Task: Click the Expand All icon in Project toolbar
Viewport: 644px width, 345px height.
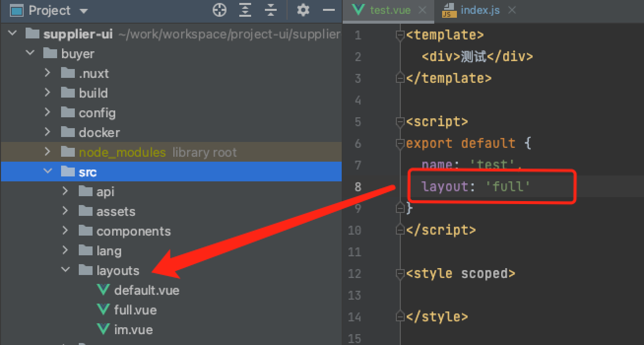Action: [x=245, y=10]
